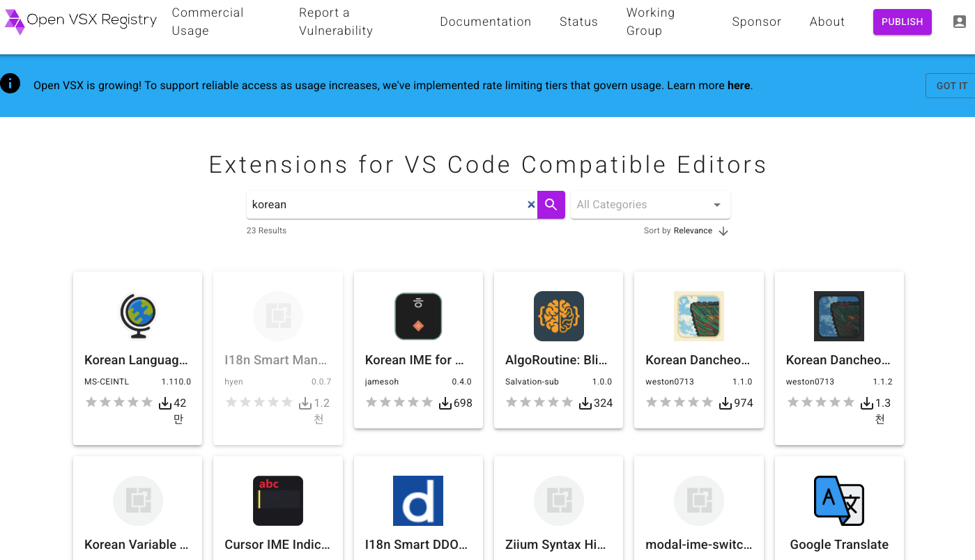Open the All Categories dropdown
Image resolution: width=975 pixels, height=560 pixels.
coord(650,205)
